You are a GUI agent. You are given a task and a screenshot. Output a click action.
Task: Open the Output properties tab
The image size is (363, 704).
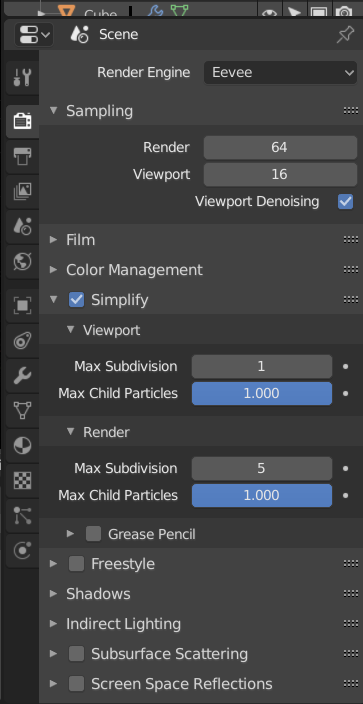(x=22, y=156)
